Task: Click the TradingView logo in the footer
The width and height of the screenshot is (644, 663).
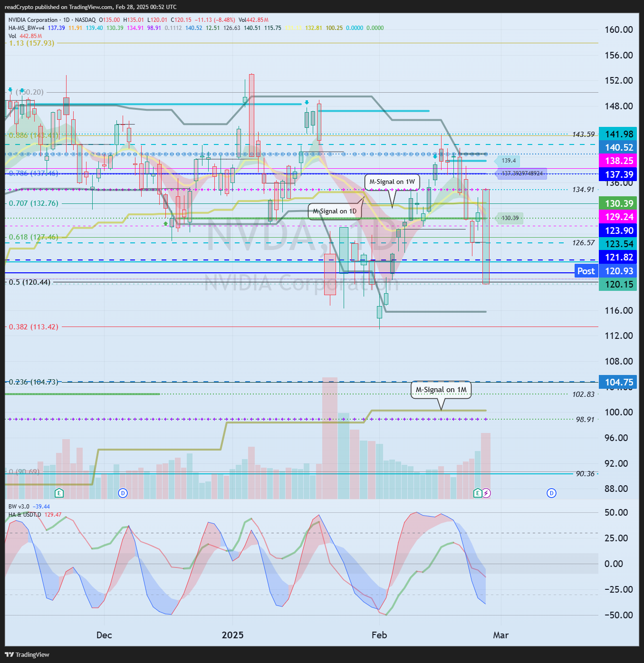Action: tap(27, 654)
